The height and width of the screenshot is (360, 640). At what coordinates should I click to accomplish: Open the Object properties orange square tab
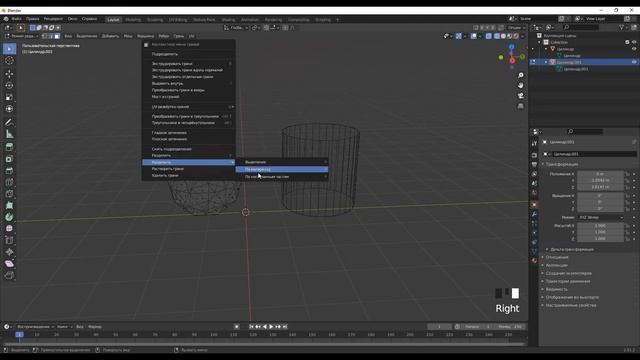coord(534,204)
